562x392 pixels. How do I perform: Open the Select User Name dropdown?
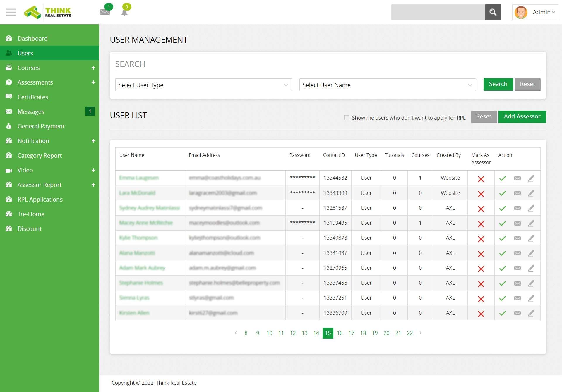388,85
